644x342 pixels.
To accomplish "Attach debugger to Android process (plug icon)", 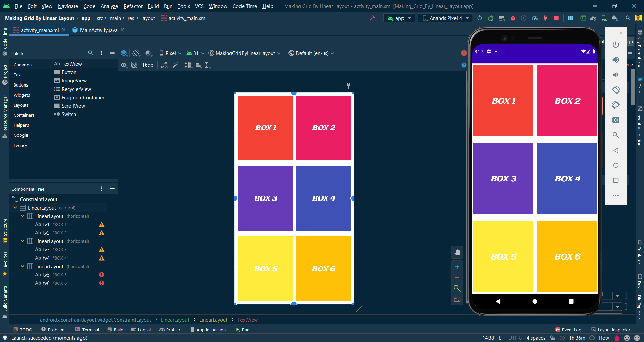I will 545,18.
